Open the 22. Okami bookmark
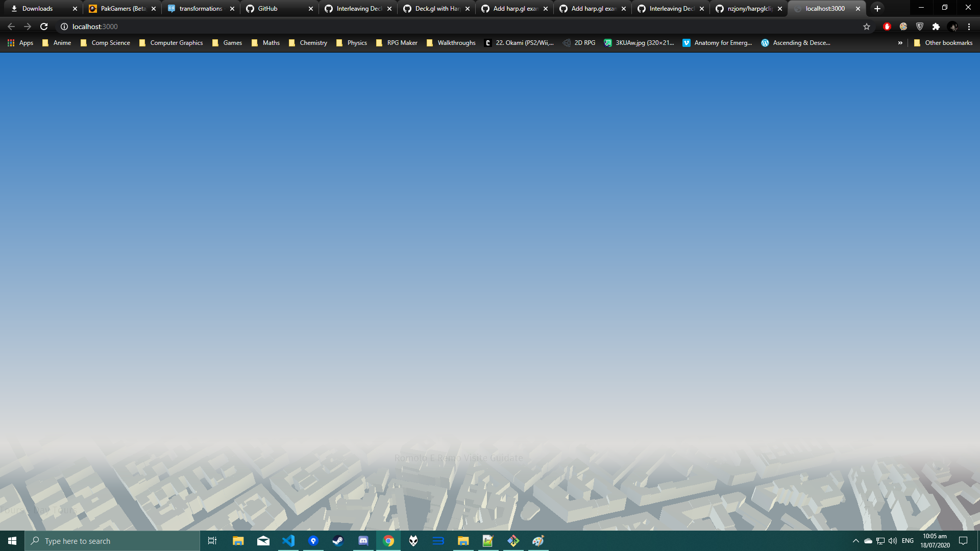The width and height of the screenshot is (980, 551). [x=519, y=43]
